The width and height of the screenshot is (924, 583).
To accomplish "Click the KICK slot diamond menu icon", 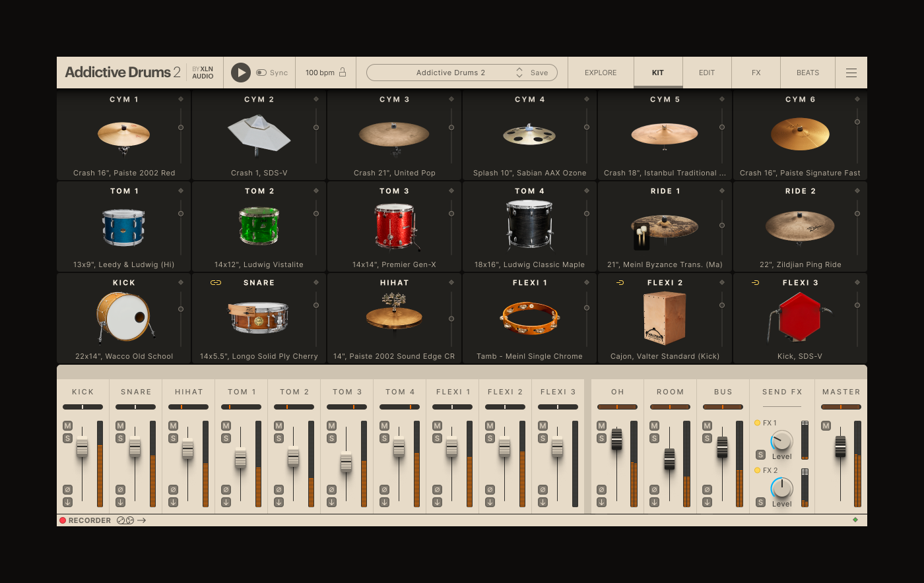I will click(181, 282).
